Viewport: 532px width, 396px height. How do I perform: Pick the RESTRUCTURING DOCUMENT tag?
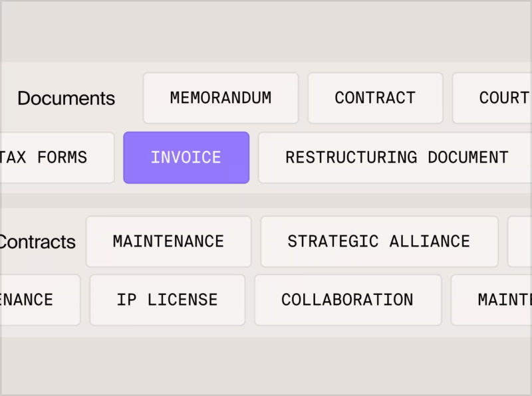pyautogui.click(x=396, y=158)
